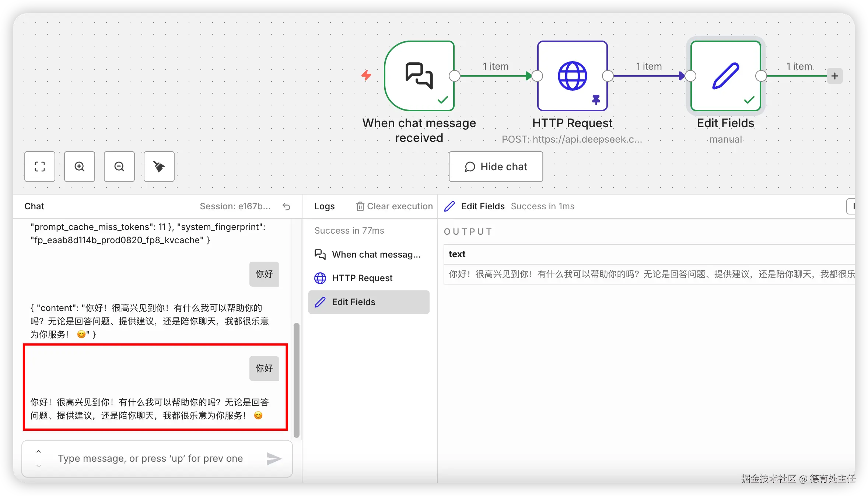Focus the Type message input field

pyautogui.click(x=150, y=458)
